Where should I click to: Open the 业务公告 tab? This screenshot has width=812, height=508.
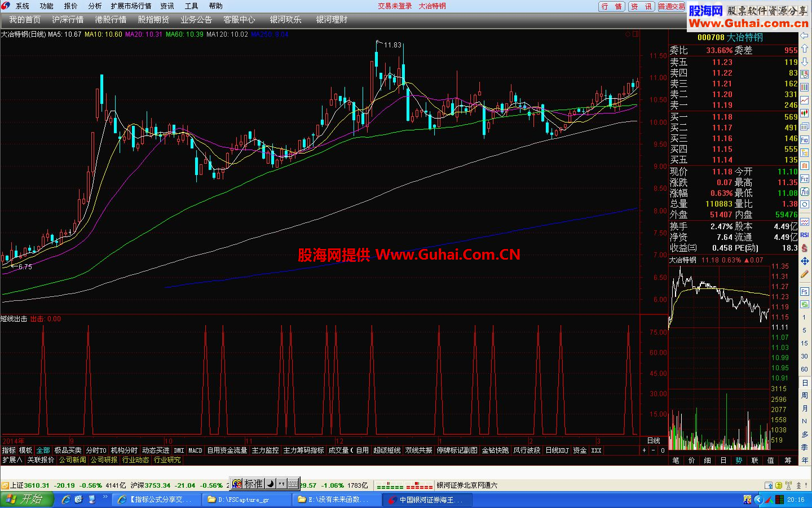coord(196,20)
